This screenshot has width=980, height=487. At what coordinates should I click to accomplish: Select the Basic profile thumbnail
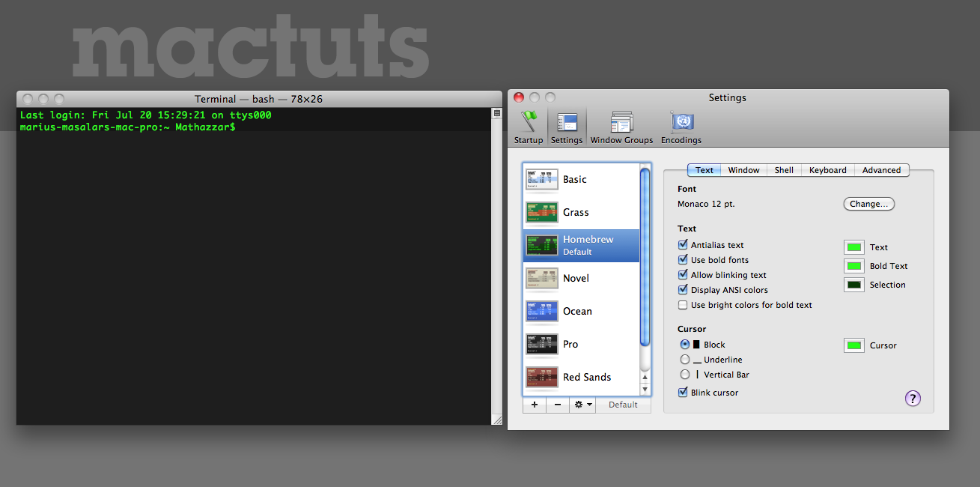click(x=542, y=180)
